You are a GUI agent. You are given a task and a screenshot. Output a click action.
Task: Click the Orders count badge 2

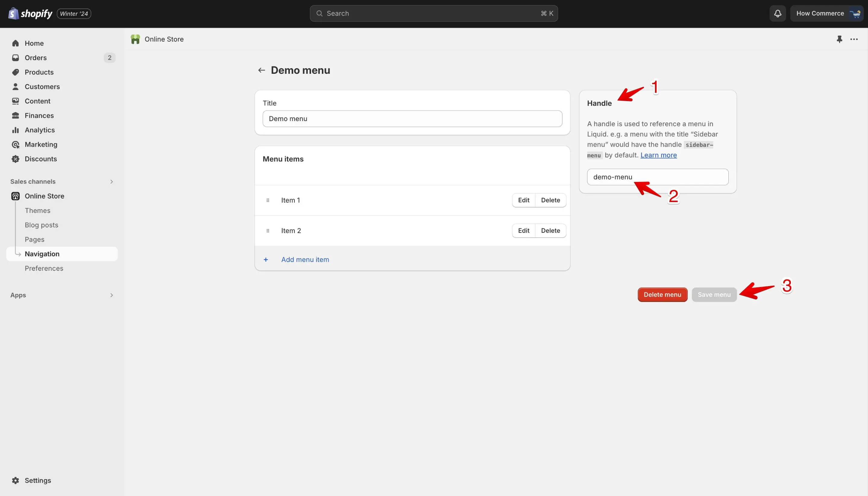click(x=109, y=58)
